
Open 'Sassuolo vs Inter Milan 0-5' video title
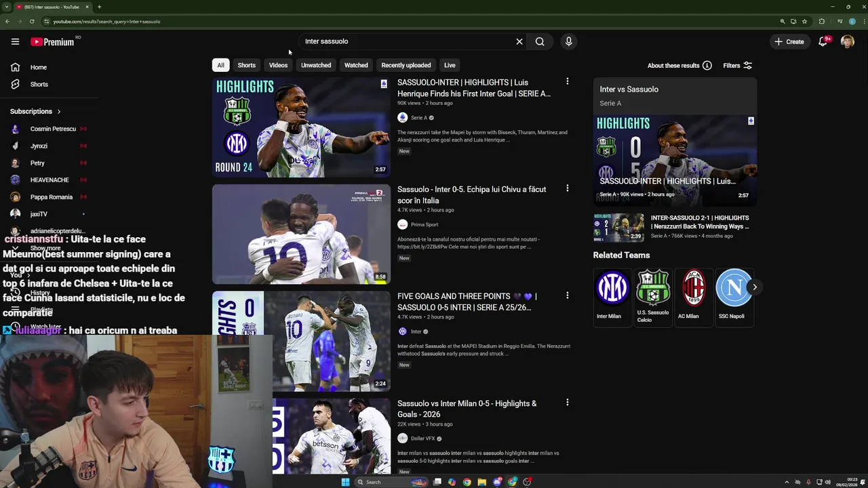(x=467, y=409)
